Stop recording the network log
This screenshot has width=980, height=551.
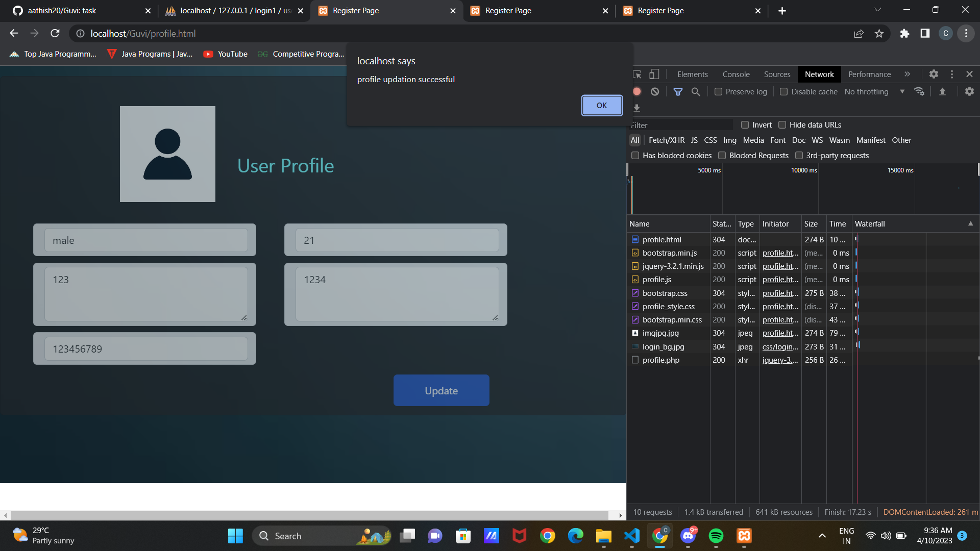(x=636, y=91)
